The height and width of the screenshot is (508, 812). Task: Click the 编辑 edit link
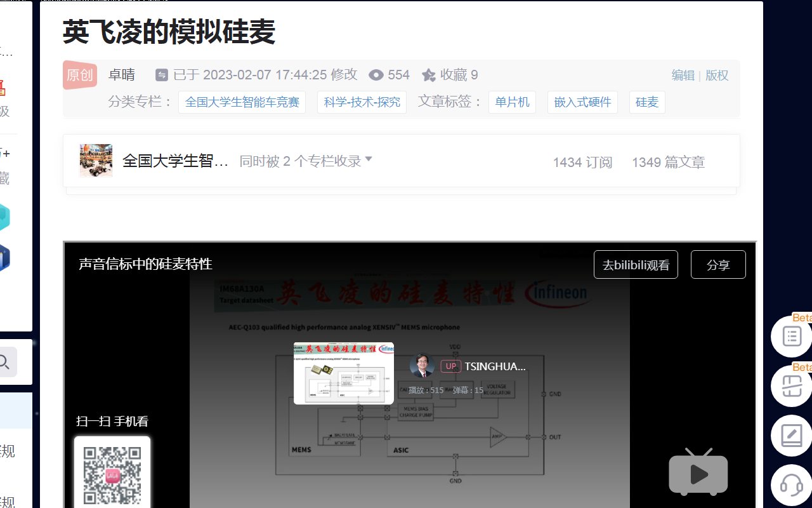click(x=683, y=75)
